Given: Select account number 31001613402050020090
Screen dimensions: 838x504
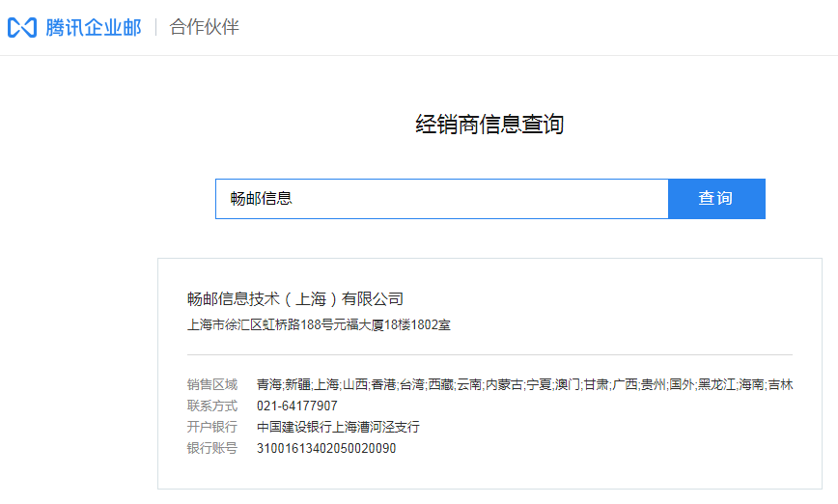Looking at the screenshot, I should (x=326, y=448).
